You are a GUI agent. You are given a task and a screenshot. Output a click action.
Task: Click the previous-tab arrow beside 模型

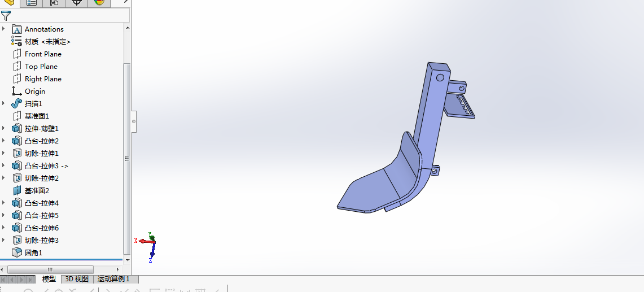coord(13,280)
